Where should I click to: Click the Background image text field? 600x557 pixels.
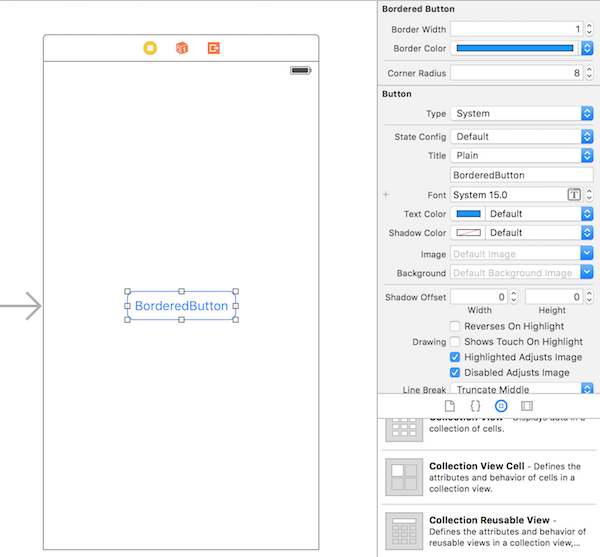tap(515, 272)
